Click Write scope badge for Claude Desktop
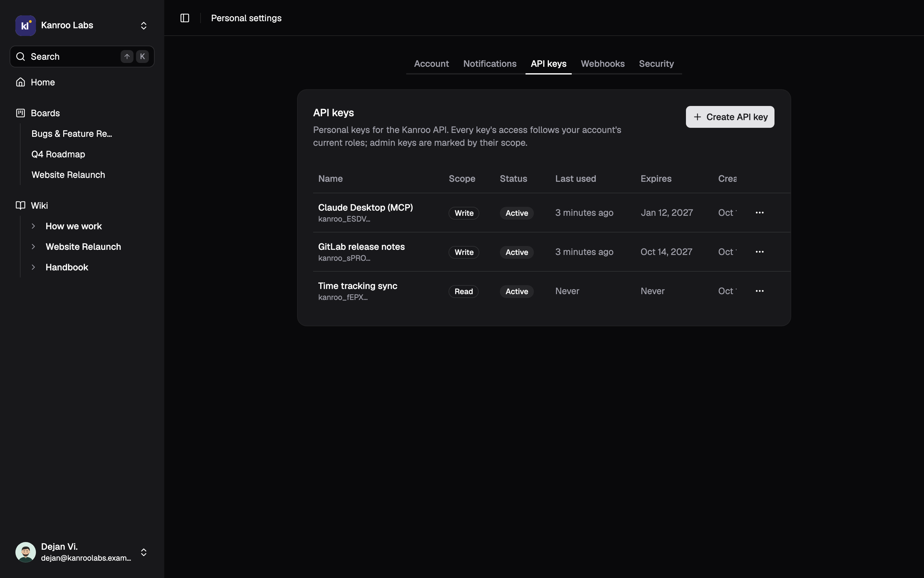The width and height of the screenshot is (924, 578). tap(464, 213)
